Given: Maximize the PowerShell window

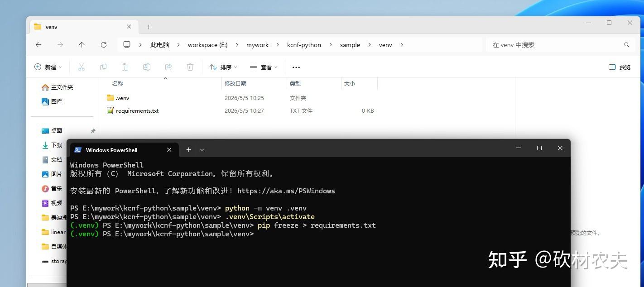Looking at the screenshot, I should point(539,148).
